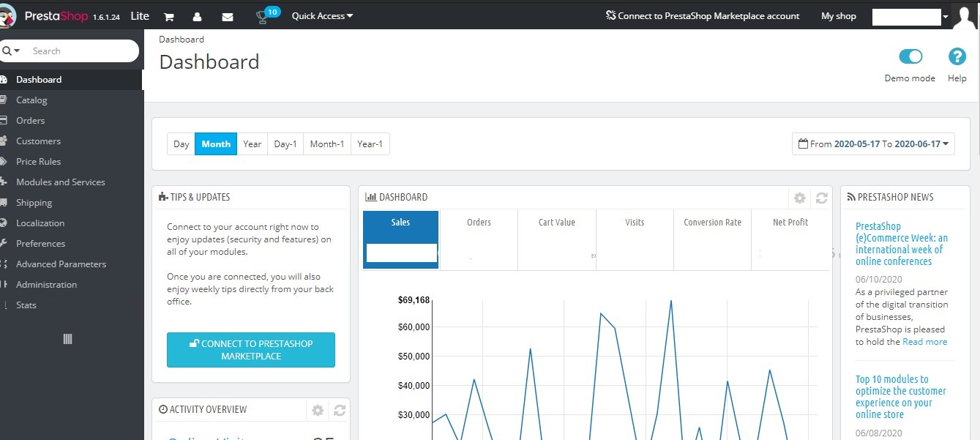Click the notifications bell showing 10
The width and height of the screenshot is (980, 440).
(x=263, y=15)
